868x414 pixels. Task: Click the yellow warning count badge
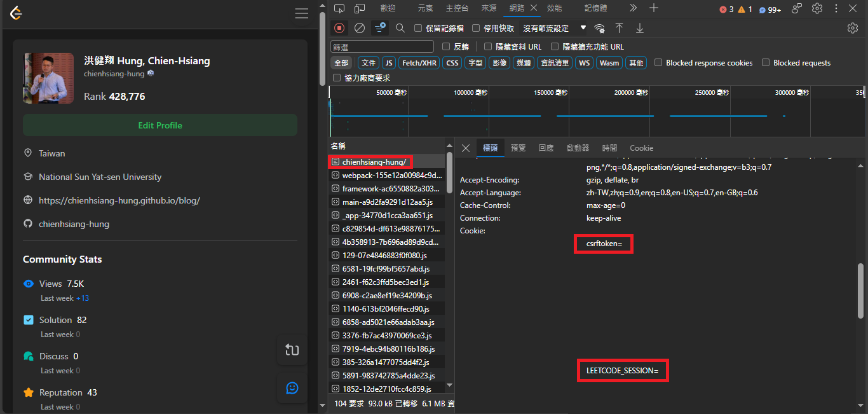coord(745,10)
